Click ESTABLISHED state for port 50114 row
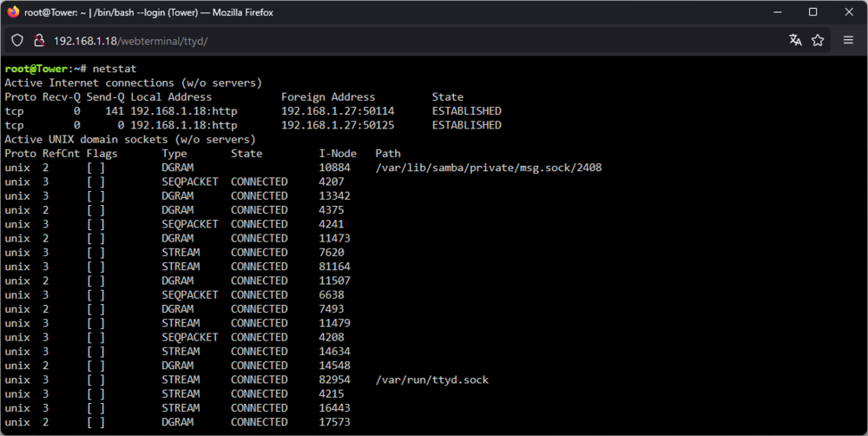868x436 pixels. click(467, 111)
